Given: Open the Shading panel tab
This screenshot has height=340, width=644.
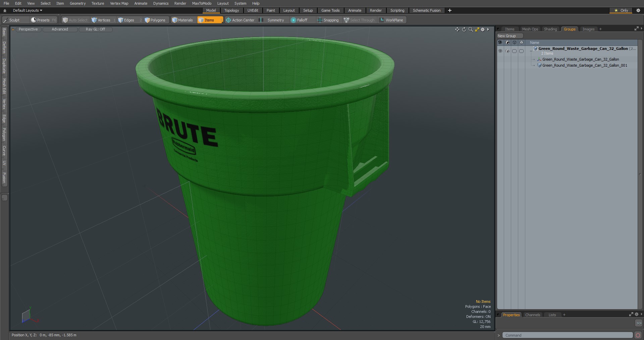Looking at the screenshot, I should click(550, 29).
